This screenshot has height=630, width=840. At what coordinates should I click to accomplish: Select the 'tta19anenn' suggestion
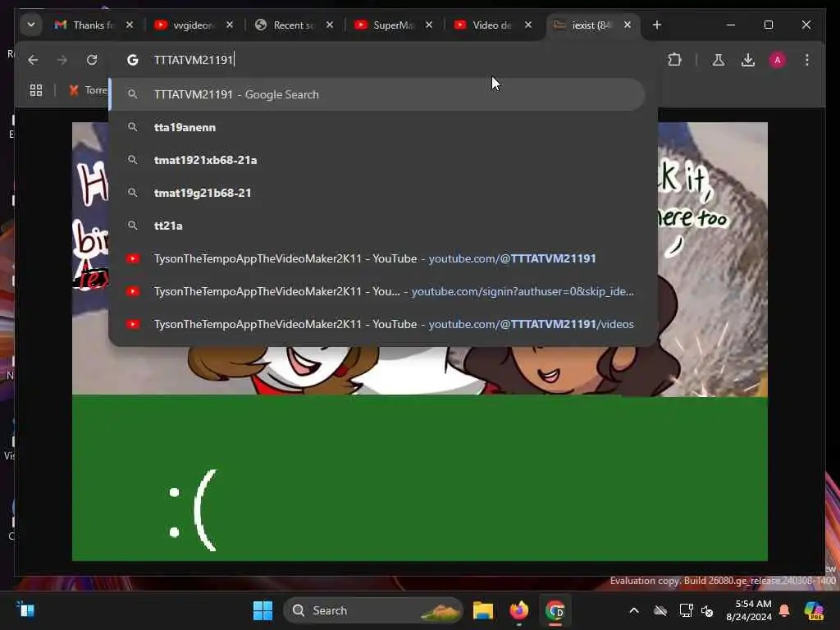coord(377,127)
